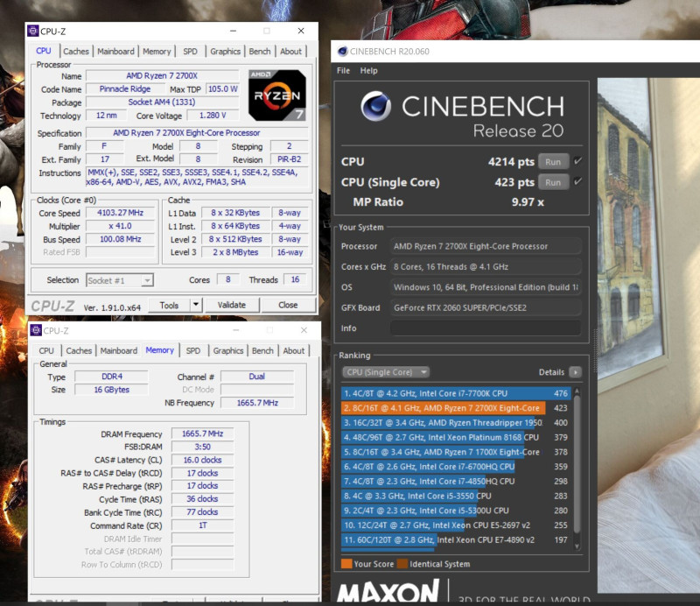Run the CPU multi-core benchmark
Image resolution: width=700 pixels, height=606 pixels.
[x=553, y=162]
